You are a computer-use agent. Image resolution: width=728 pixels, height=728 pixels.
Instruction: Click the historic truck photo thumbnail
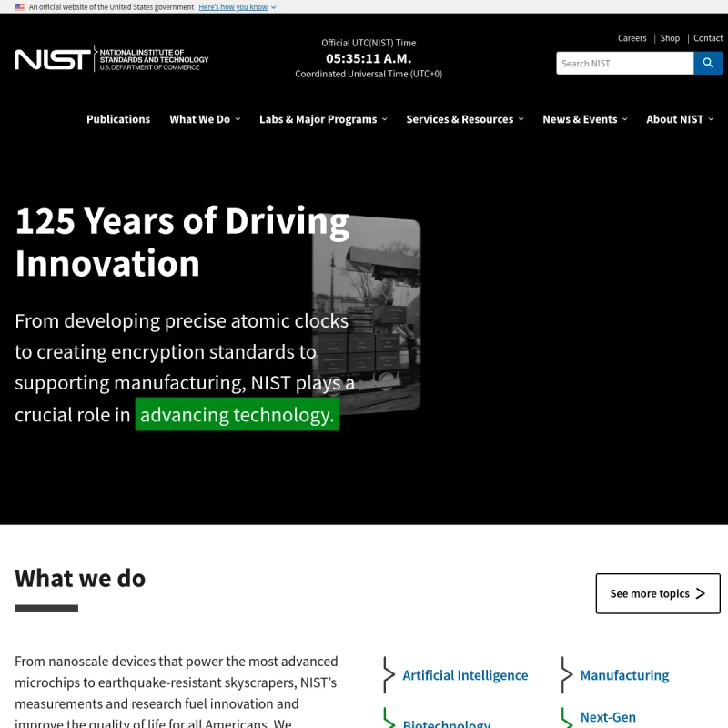(367, 314)
